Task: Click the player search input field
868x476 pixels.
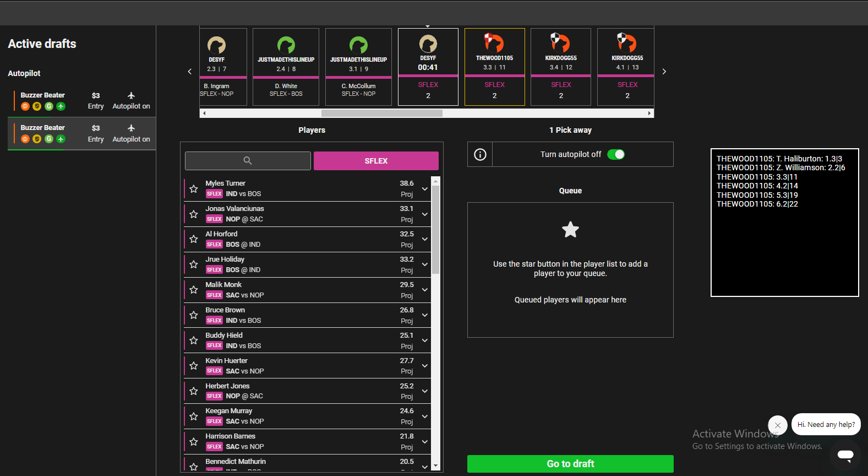Action: [248, 161]
